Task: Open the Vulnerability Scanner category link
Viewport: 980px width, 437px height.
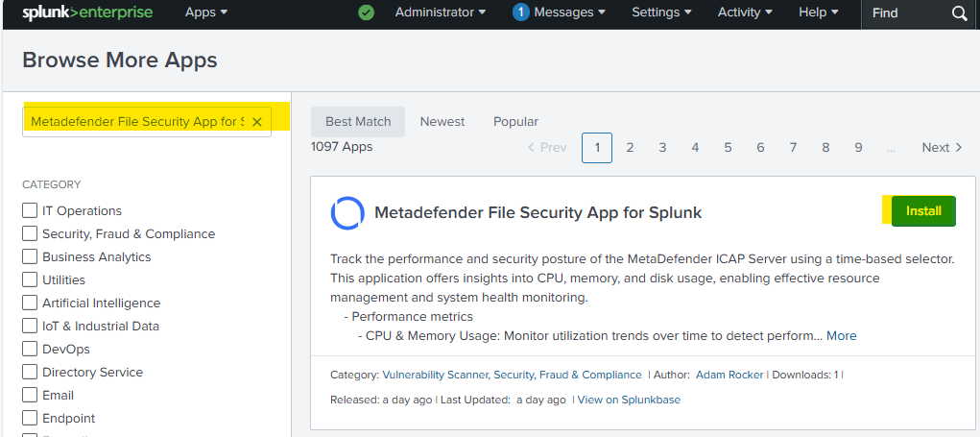Action: tap(436, 376)
